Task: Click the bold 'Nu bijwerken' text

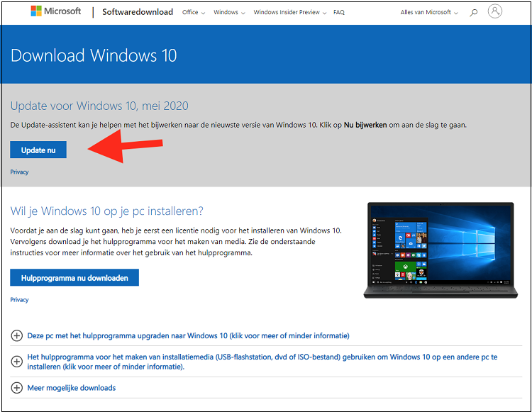Action: (365, 125)
